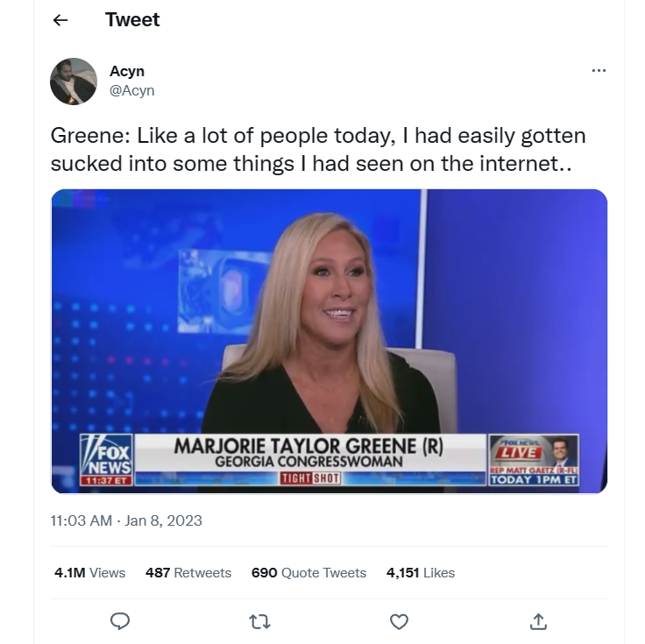
Task: Click the LIVE Matt Gaetz promo inset
Action: click(x=534, y=460)
